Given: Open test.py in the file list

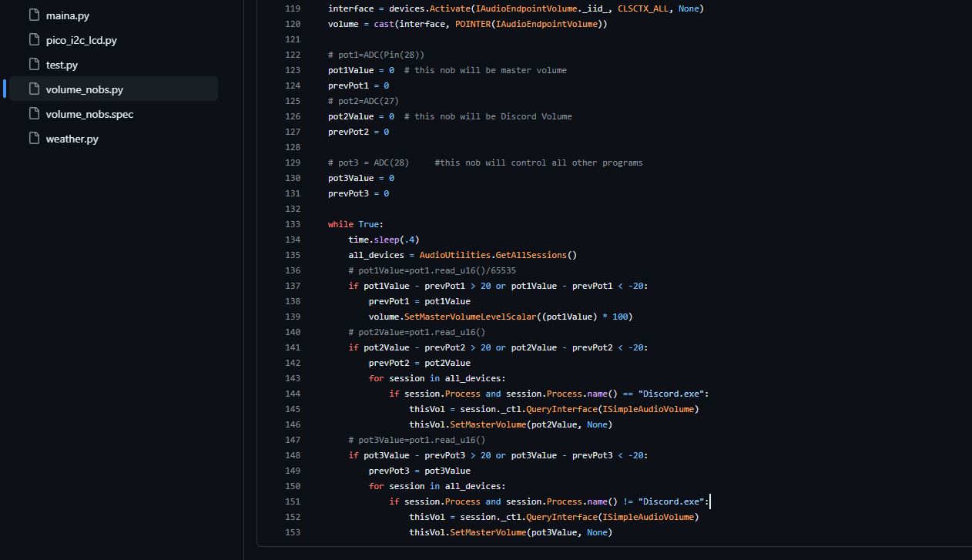Looking at the screenshot, I should 62,65.
